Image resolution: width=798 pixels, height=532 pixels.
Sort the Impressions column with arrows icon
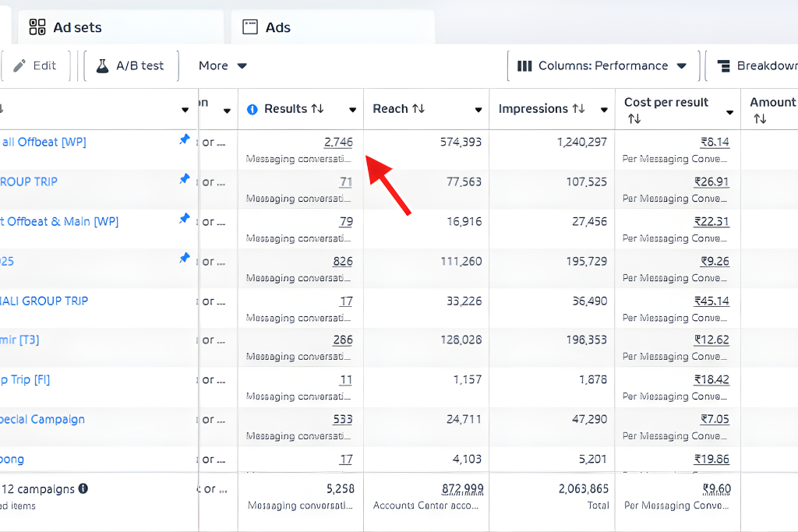578,109
